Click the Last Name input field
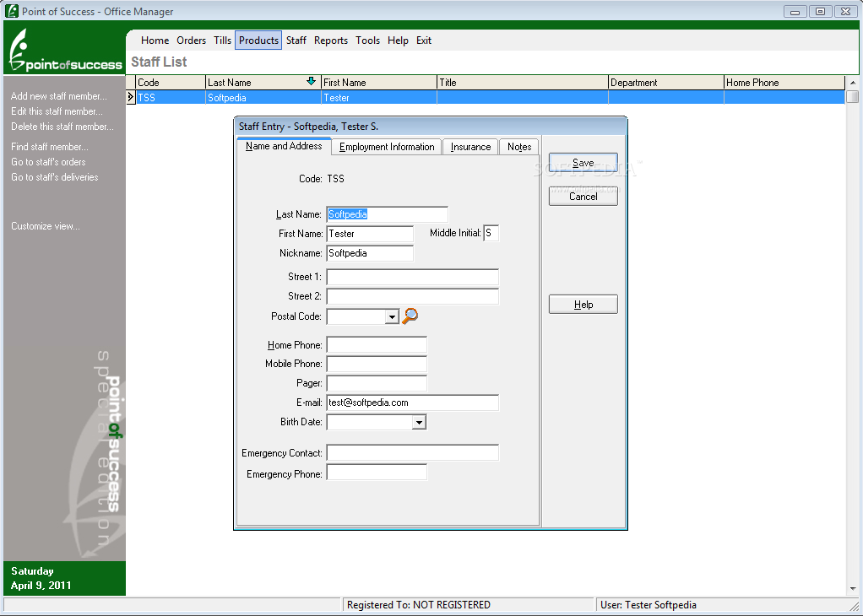Viewport: 863px width, 616px height. (x=387, y=214)
